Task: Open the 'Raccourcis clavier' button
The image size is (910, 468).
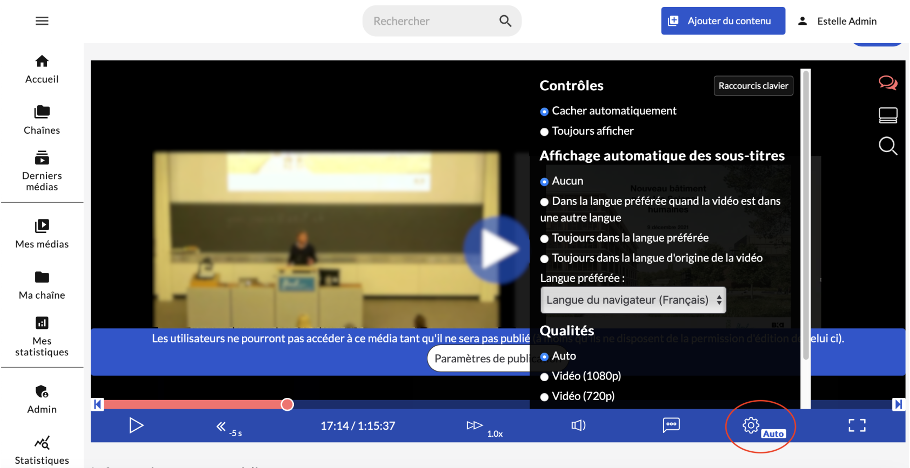Action: click(754, 86)
